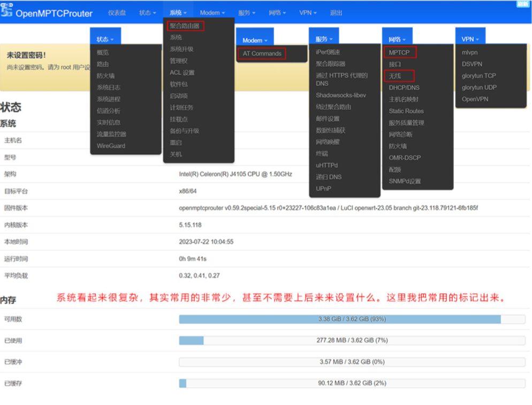This screenshot has width=532, height=405.
Task: Open UPnP menu entry
Action: [323, 189]
